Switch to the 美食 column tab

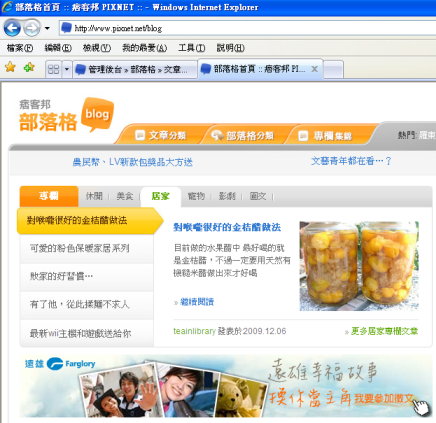(125, 196)
